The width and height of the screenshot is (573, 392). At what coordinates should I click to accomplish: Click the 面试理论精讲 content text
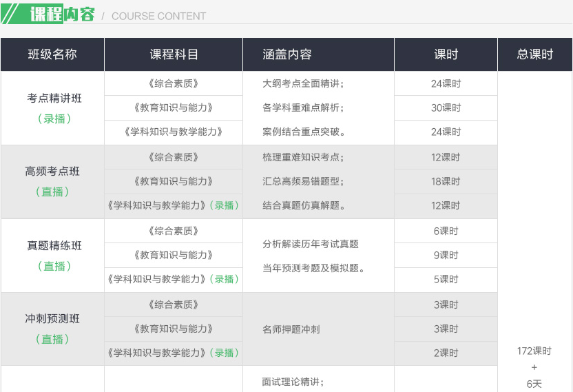click(x=293, y=381)
